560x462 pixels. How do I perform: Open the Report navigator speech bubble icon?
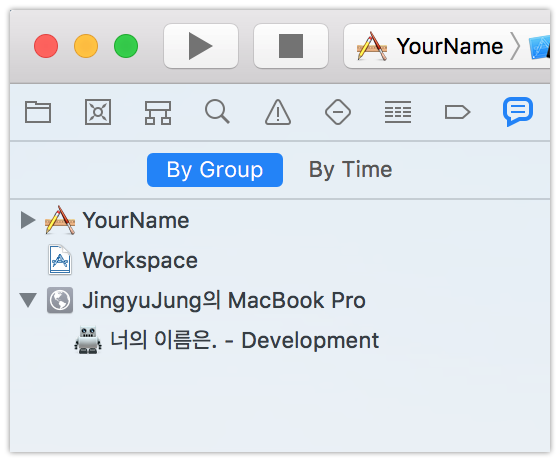coord(518,111)
